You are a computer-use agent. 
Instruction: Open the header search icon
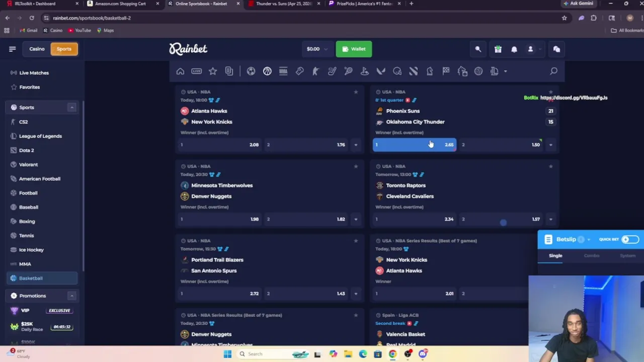click(x=478, y=49)
